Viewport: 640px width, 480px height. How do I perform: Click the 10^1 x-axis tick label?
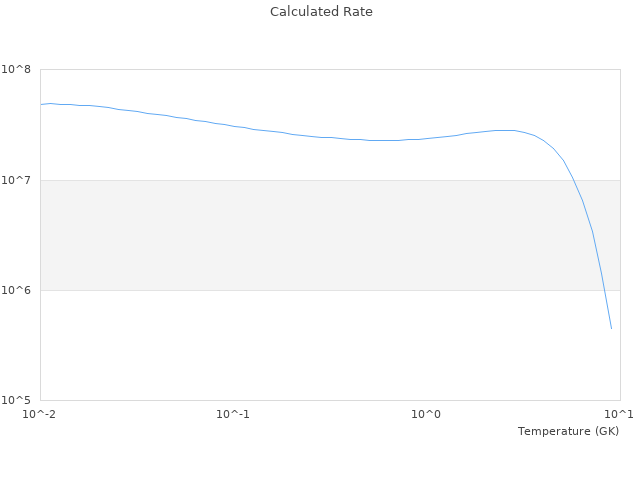point(618,414)
